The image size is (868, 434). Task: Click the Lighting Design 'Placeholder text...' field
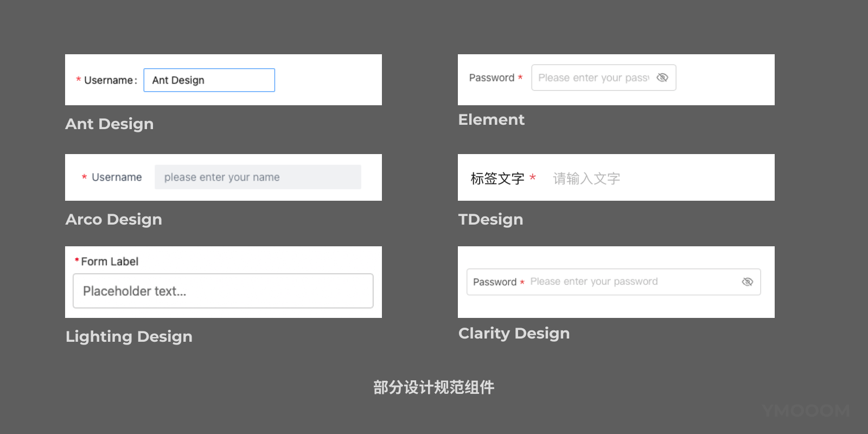click(x=223, y=291)
